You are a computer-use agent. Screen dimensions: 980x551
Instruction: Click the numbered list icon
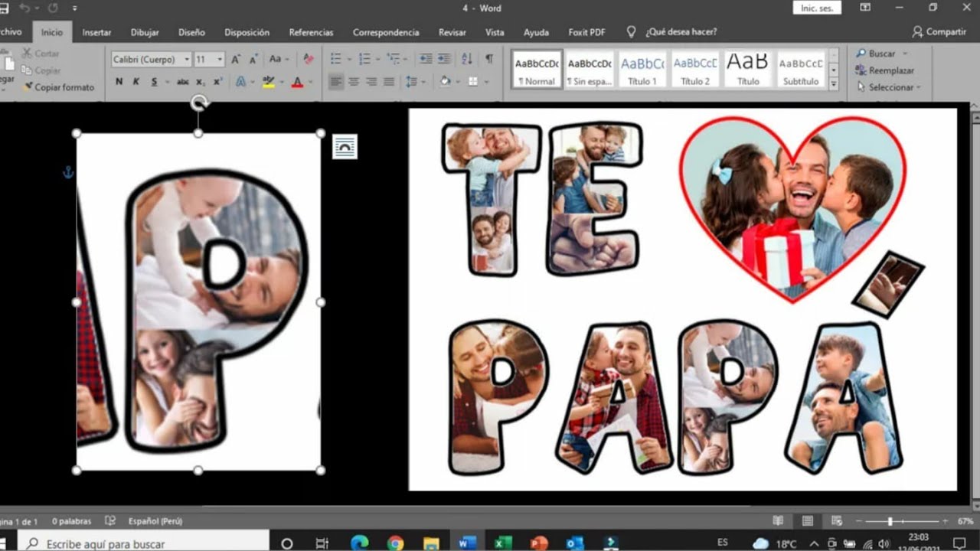click(364, 59)
